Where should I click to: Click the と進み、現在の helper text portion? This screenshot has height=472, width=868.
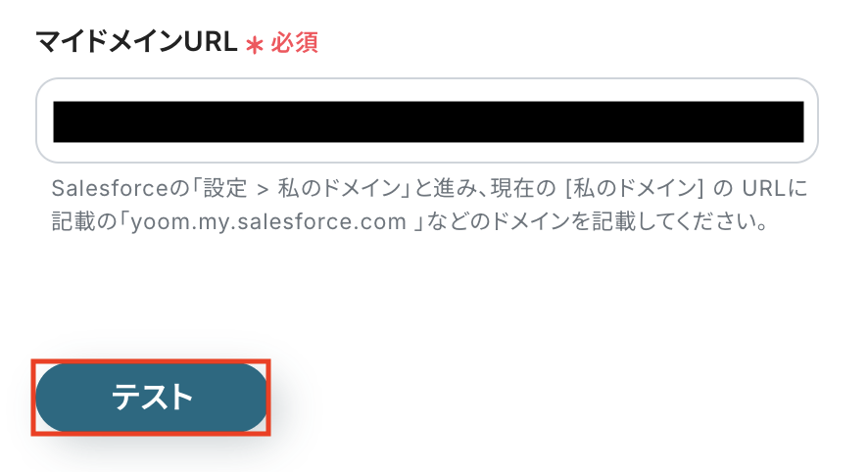pos(485,189)
